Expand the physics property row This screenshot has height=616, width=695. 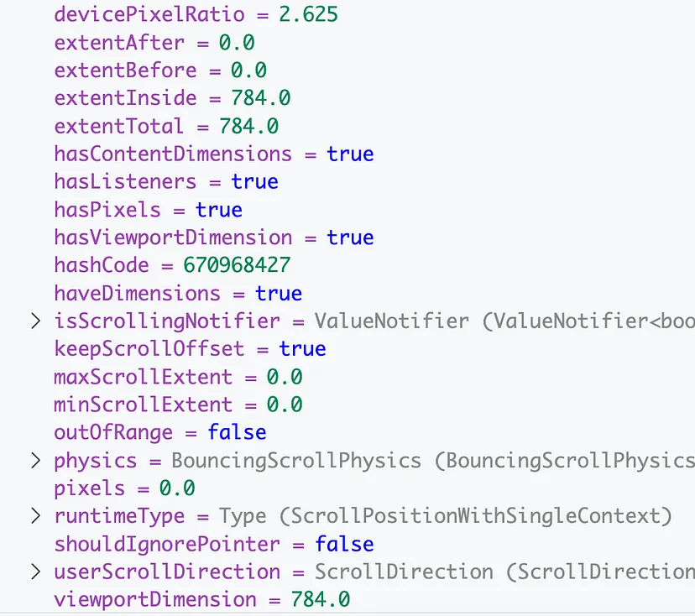pos(35,460)
